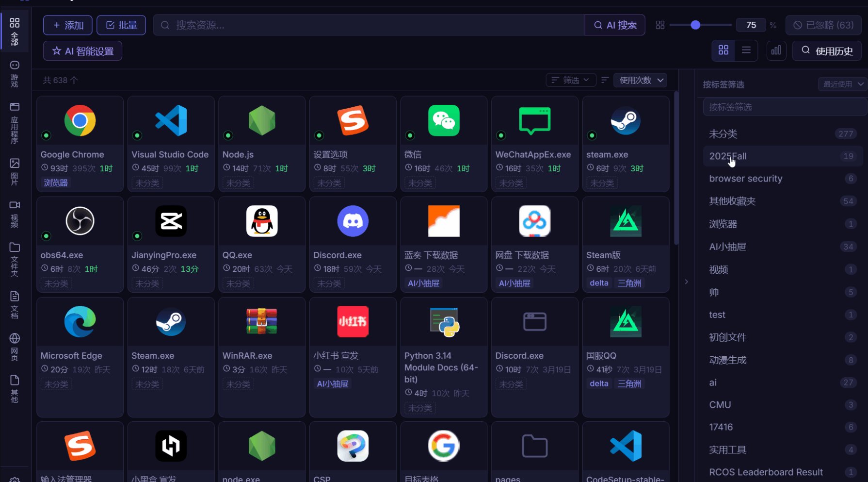Viewport: 868px width, 482px height.
Task: Open the Discord.exe icon with 59次
Action: pos(353,221)
